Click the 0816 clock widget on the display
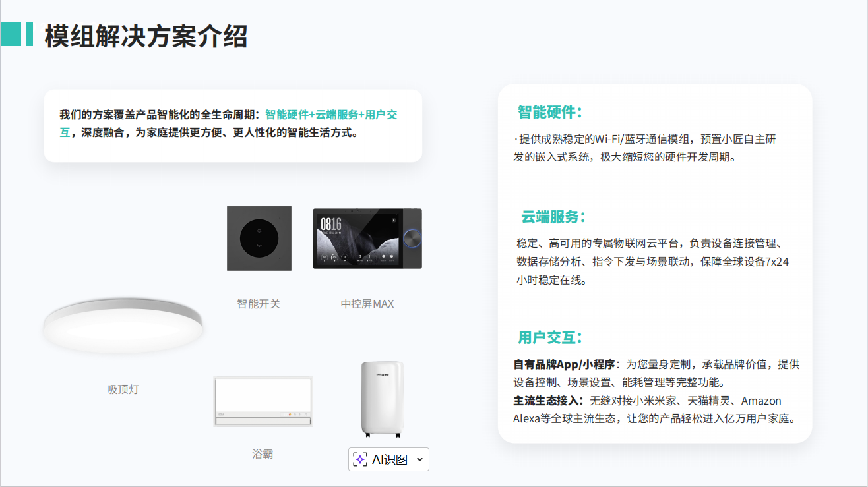 click(330, 224)
